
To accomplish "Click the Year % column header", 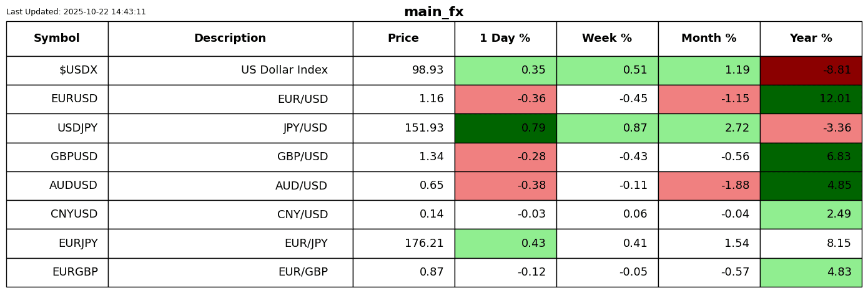I will pyautogui.click(x=811, y=39).
